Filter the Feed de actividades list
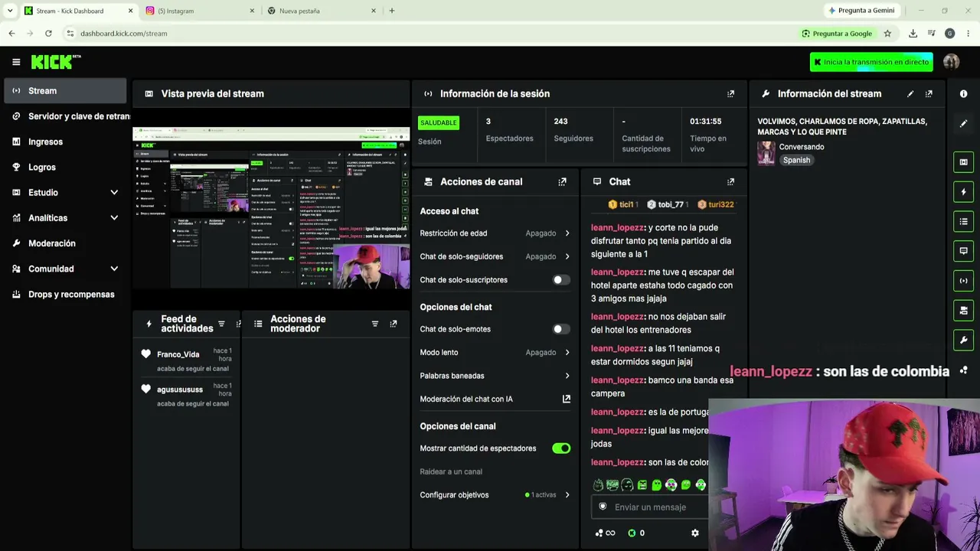 click(x=221, y=324)
